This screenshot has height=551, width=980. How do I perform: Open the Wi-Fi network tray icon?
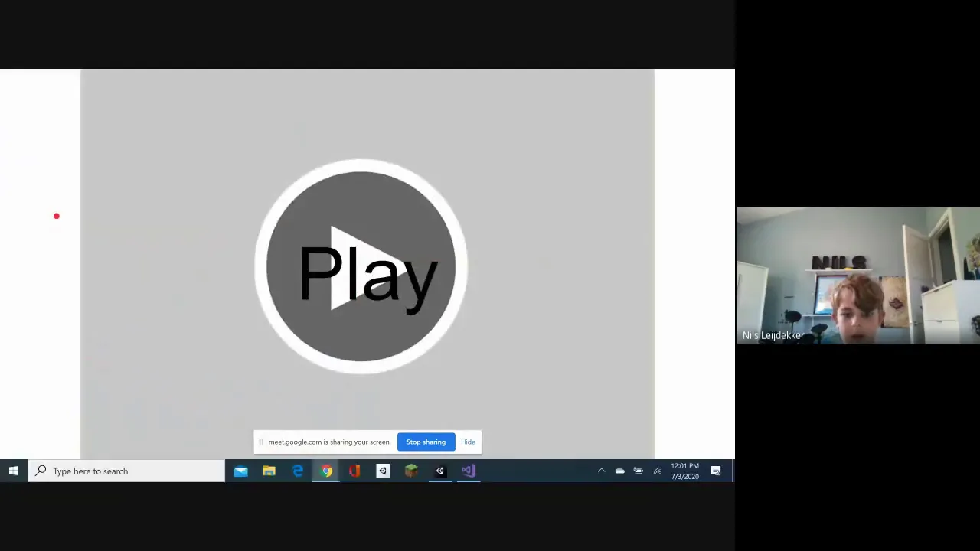tap(657, 471)
